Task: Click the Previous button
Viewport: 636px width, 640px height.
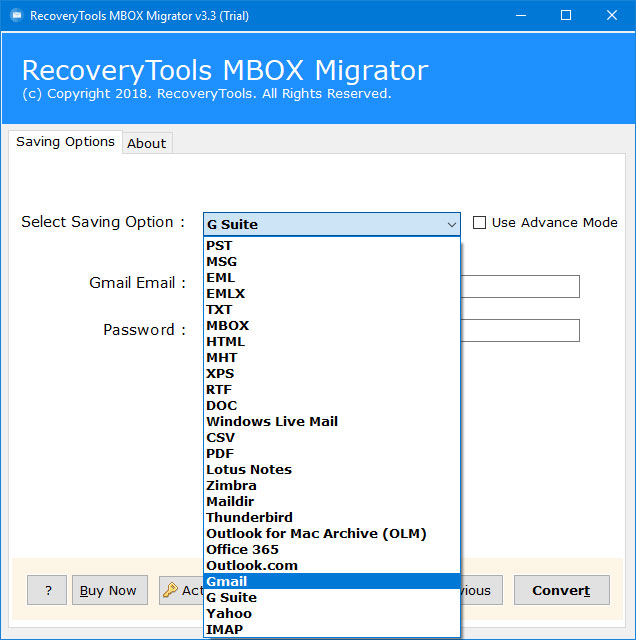Action: (482, 590)
